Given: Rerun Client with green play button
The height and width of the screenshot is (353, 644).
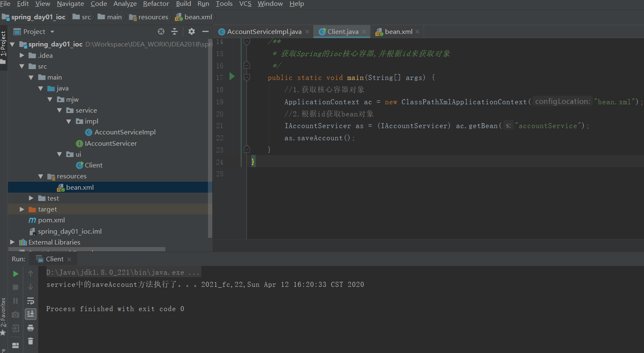Looking at the screenshot, I should click(15, 274).
